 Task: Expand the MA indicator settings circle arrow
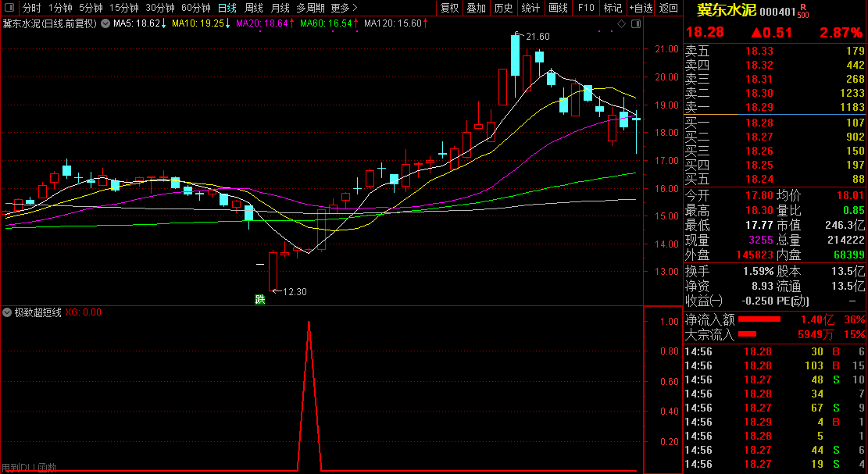(x=105, y=23)
